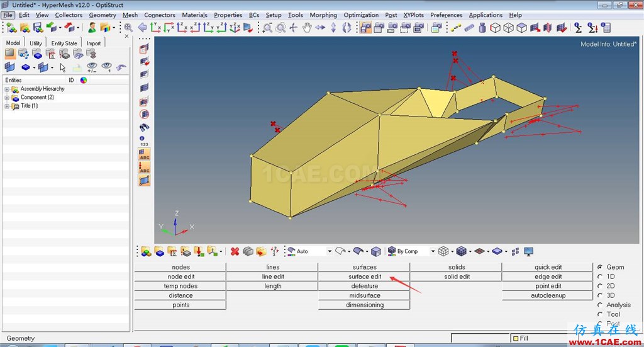This screenshot has height=347, width=644.
Task: Click the Numbers 123 display icon
Action: (x=144, y=141)
